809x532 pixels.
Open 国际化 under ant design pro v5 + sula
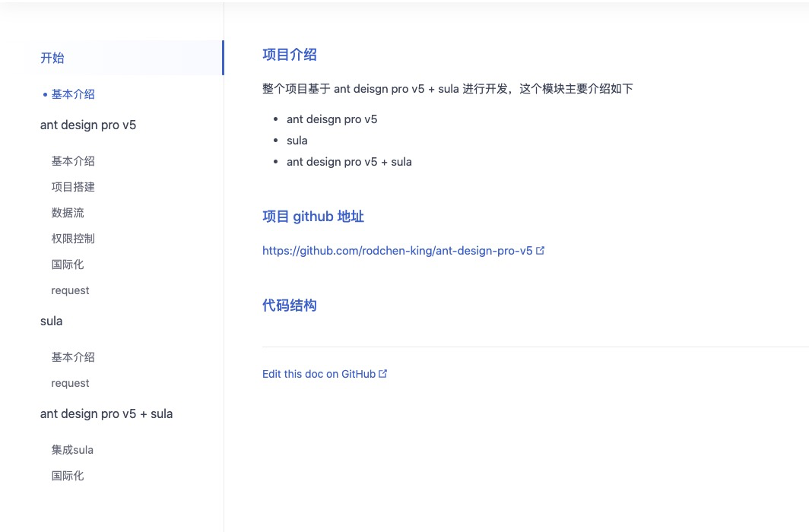[68, 476]
